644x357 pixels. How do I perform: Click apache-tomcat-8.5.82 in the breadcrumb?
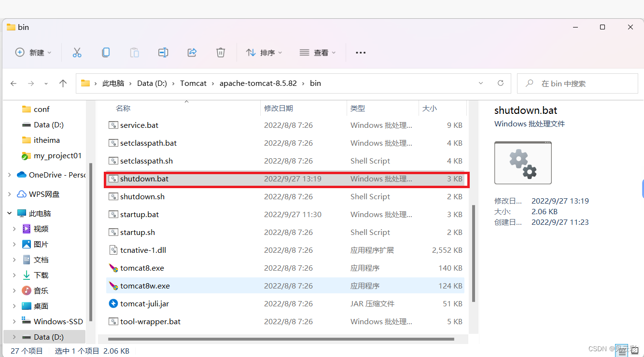point(258,83)
